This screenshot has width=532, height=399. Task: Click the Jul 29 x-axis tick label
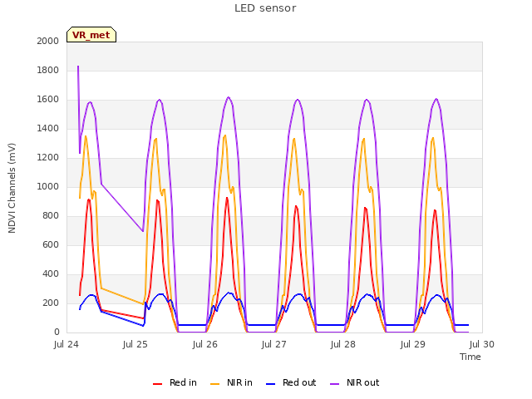[412, 344]
